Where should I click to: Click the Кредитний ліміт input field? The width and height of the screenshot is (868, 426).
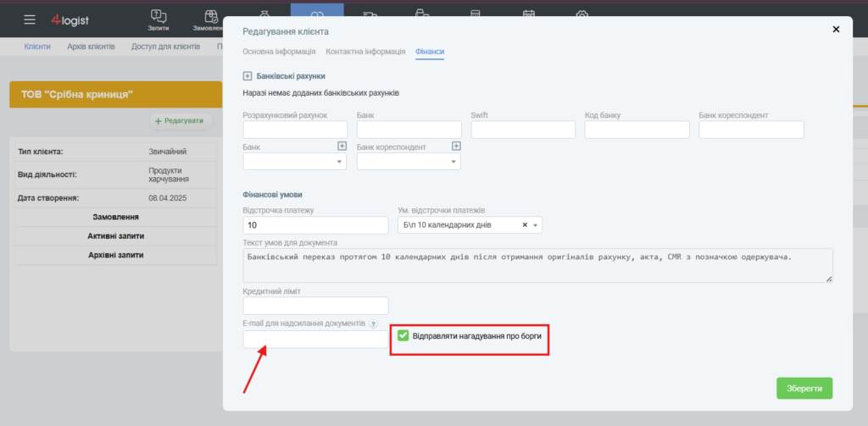click(x=315, y=306)
